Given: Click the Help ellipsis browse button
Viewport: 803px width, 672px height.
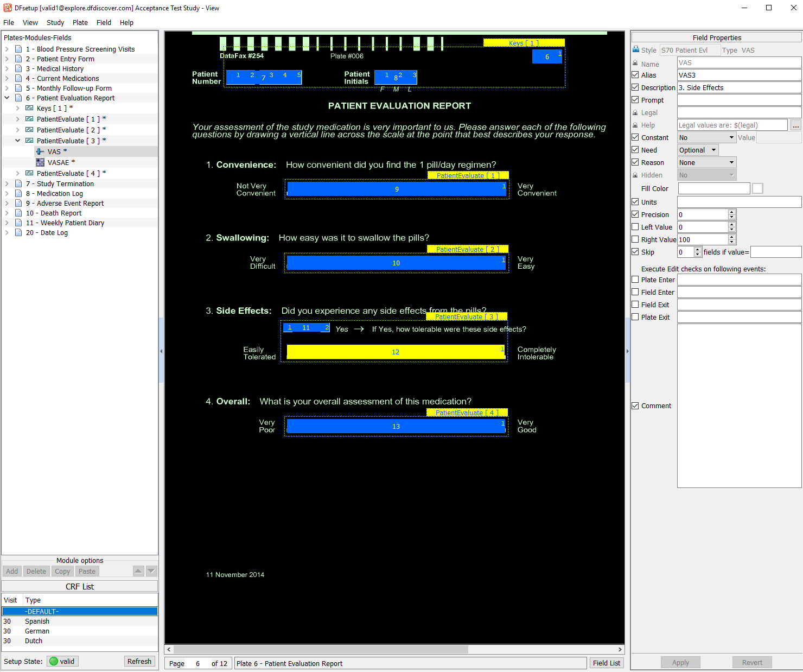Looking at the screenshot, I should tap(795, 125).
